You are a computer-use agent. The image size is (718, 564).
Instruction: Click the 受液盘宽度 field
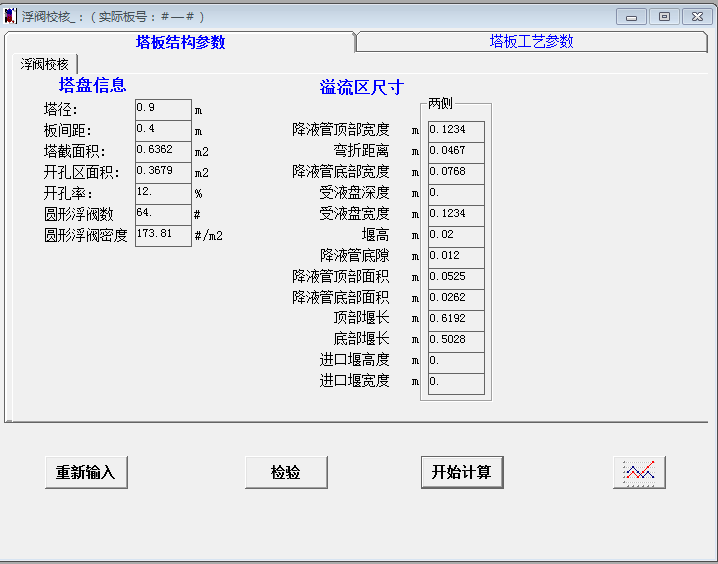coord(456,216)
